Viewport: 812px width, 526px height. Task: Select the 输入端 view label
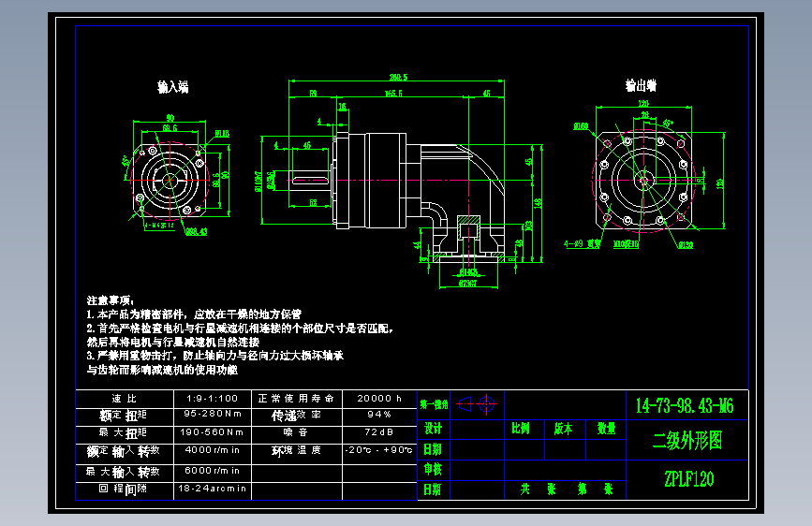click(x=173, y=87)
